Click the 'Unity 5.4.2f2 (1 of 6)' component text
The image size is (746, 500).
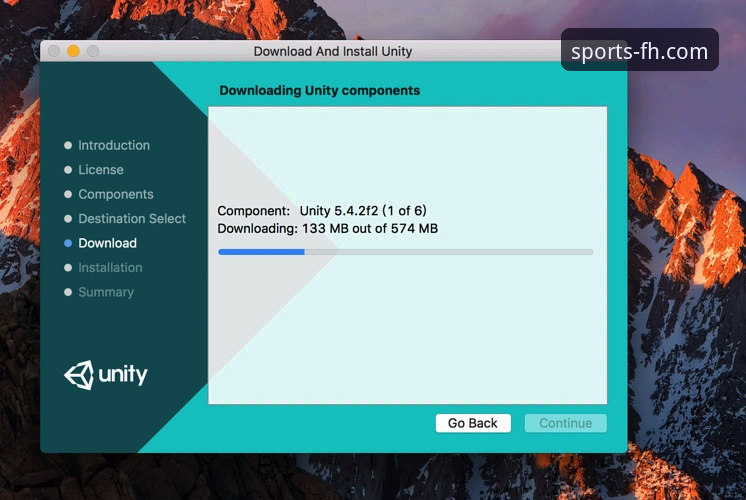363,211
